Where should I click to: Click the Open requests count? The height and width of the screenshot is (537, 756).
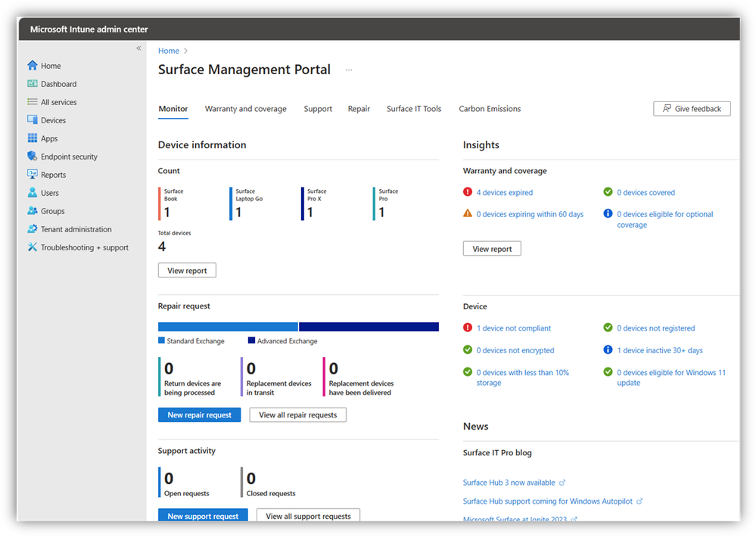(x=169, y=478)
